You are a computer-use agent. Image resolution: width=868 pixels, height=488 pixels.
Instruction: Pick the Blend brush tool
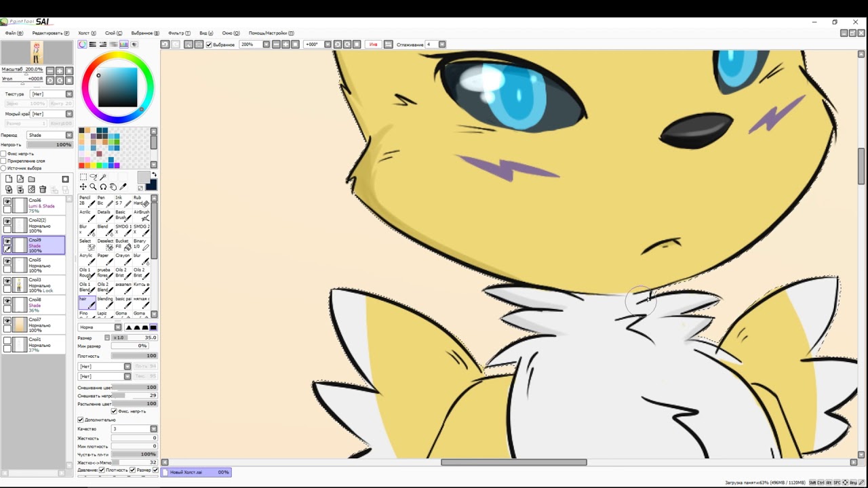click(x=104, y=230)
